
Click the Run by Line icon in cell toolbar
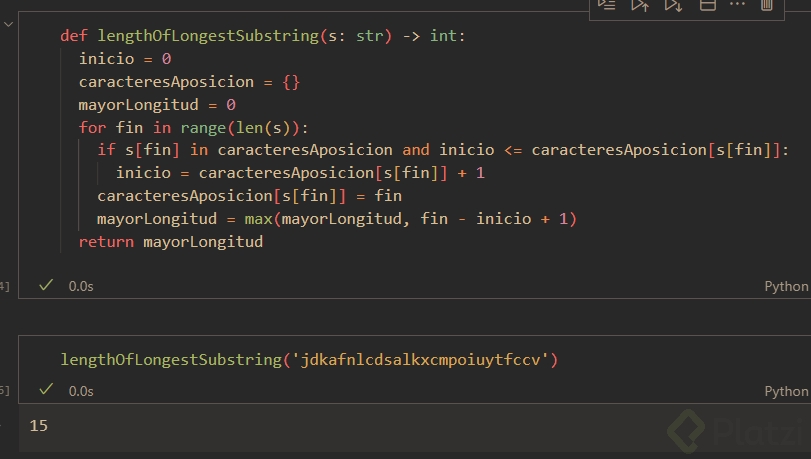[x=606, y=5]
